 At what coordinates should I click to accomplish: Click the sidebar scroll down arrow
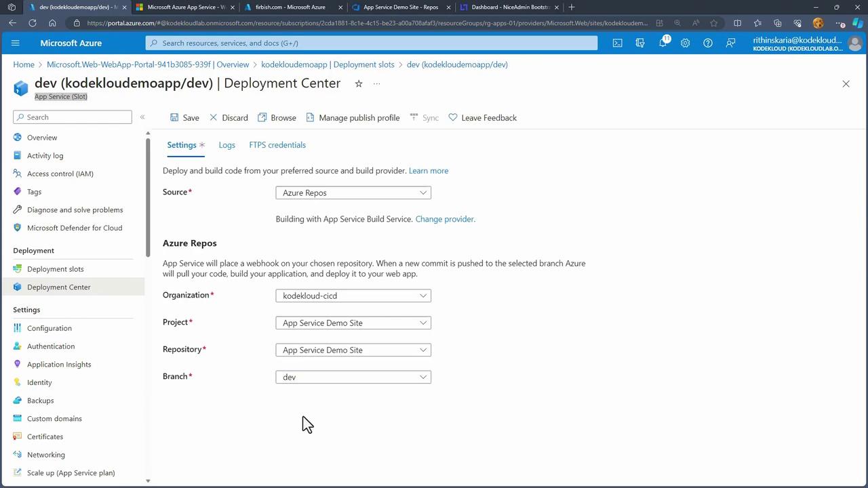[148, 481]
